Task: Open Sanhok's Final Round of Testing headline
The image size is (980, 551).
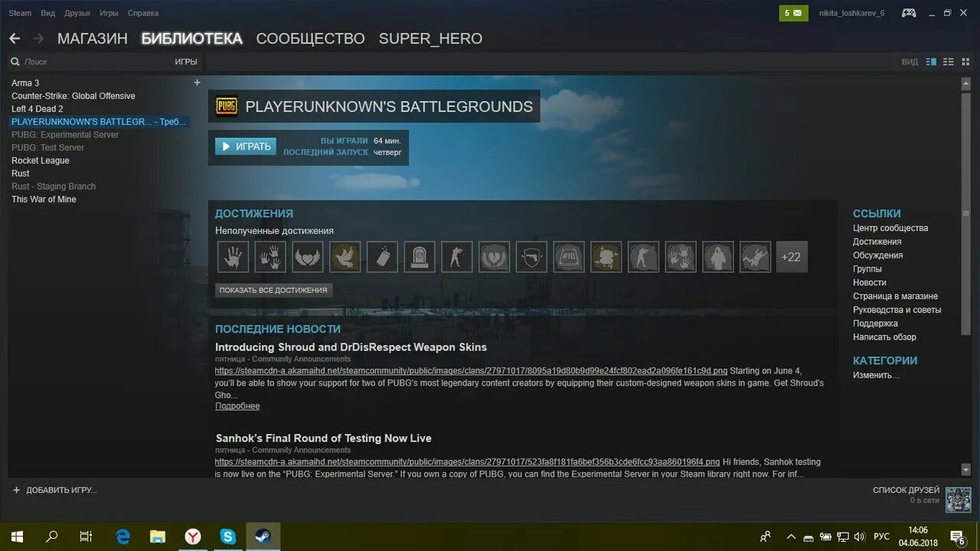Action: (323, 439)
